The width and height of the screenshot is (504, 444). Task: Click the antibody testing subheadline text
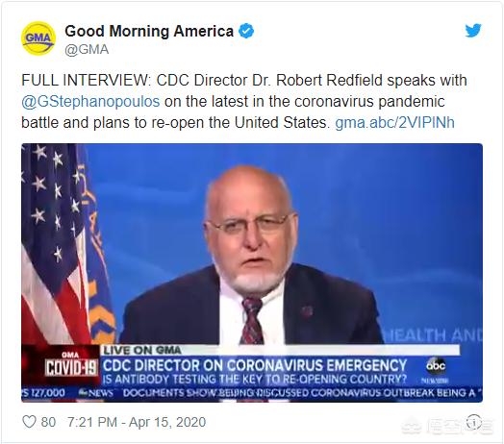click(x=255, y=379)
